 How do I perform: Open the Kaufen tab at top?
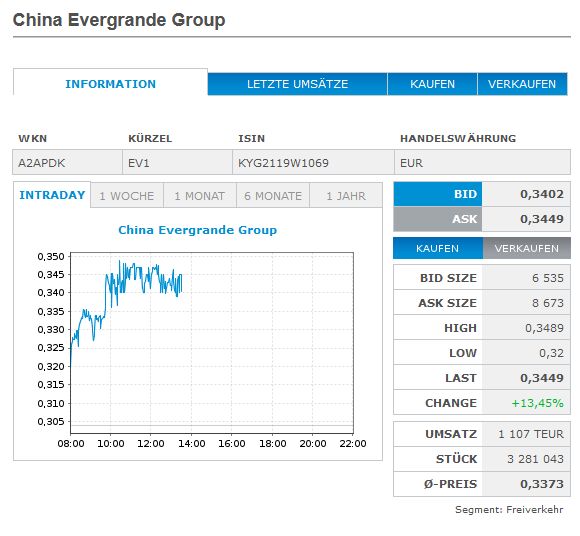[432, 84]
